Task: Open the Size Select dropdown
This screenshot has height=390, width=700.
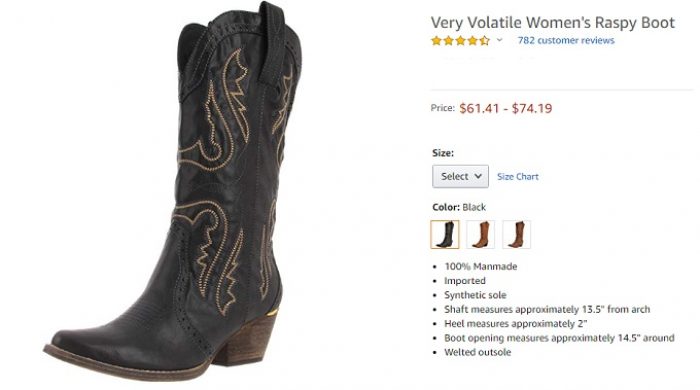Action: coord(460,176)
